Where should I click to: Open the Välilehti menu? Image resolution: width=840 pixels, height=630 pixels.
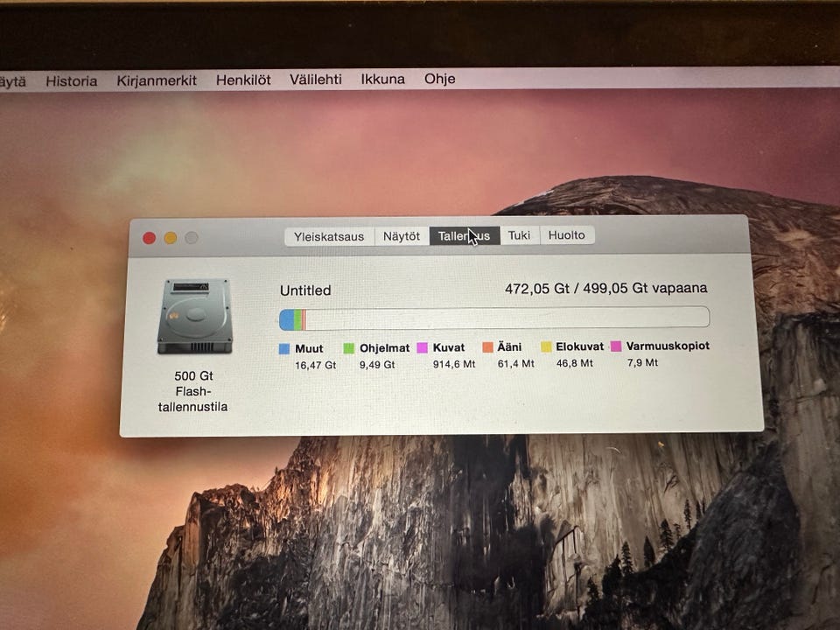coord(316,80)
